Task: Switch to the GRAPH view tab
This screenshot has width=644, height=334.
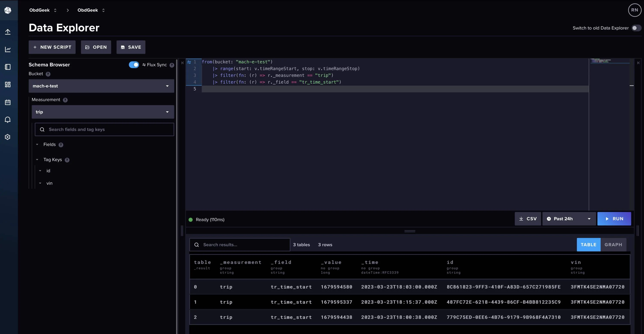Action: point(613,245)
